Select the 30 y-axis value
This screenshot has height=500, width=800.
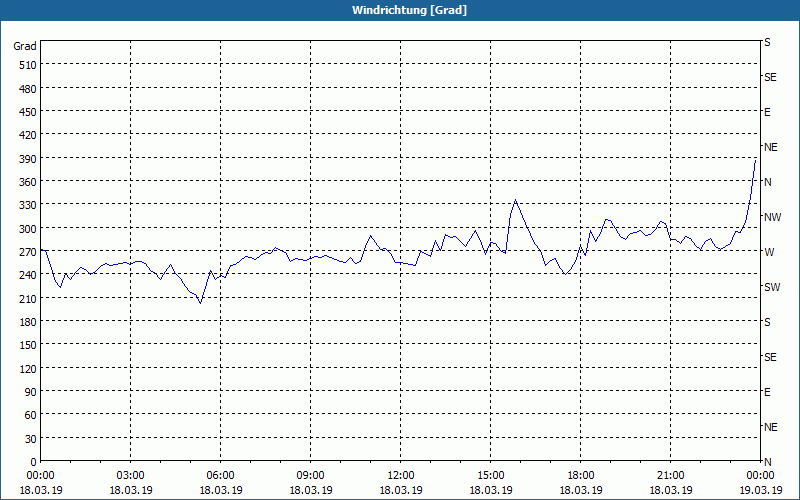point(31,439)
